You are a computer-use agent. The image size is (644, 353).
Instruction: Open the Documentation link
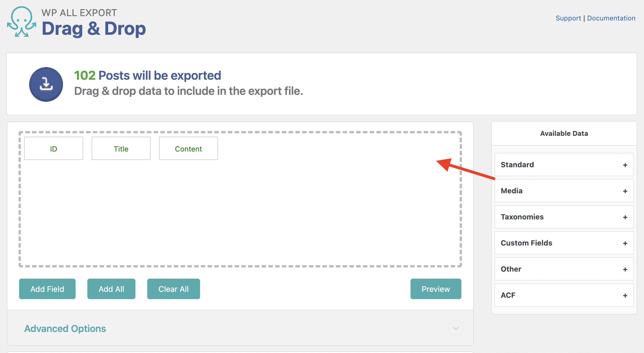tap(611, 18)
